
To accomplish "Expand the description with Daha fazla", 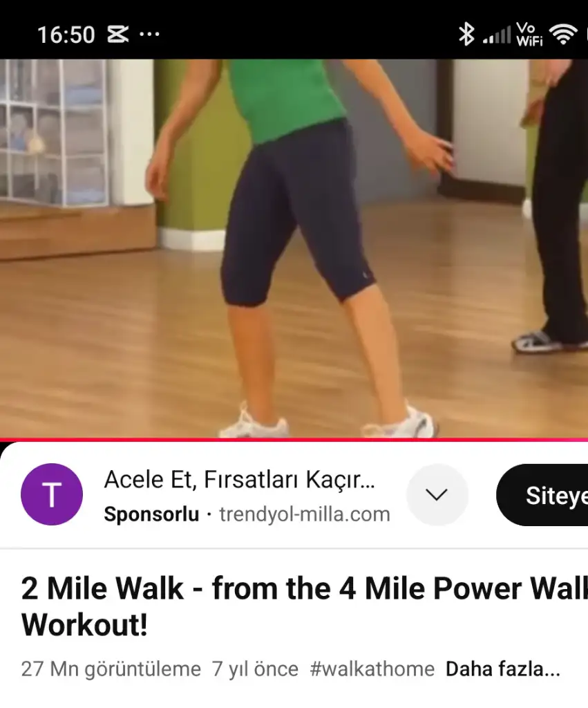I will pyautogui.click(x=503, y=669).
